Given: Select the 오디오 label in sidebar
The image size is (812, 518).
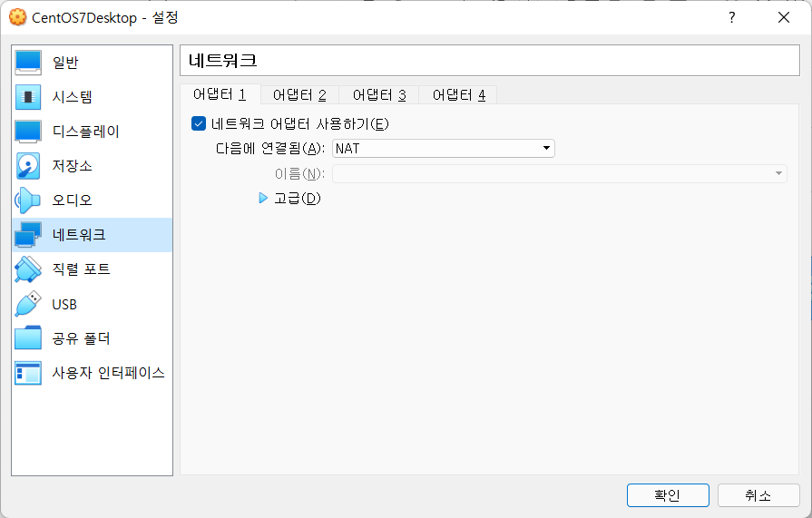Looking at the screenshot, I should pos(72,200).
